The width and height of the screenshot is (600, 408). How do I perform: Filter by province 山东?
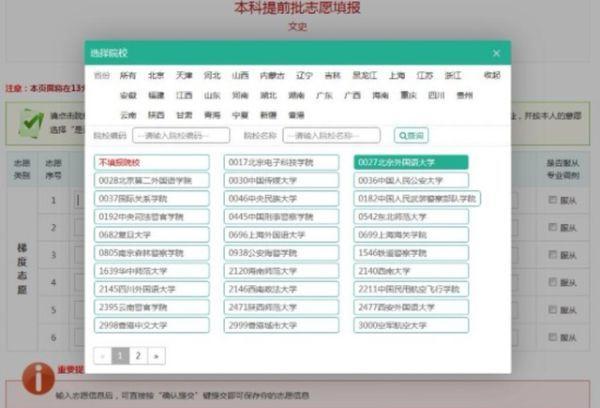[x=212, y=95]
